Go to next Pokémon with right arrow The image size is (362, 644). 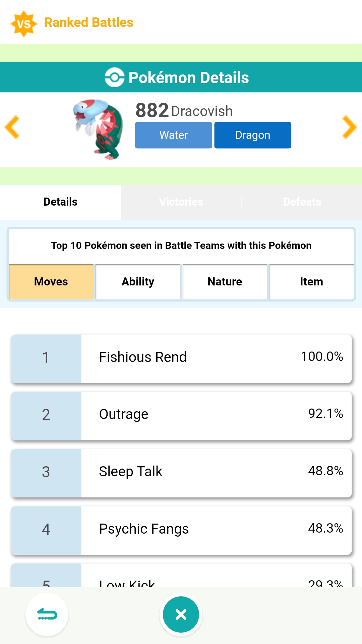(x=349, y=127)
